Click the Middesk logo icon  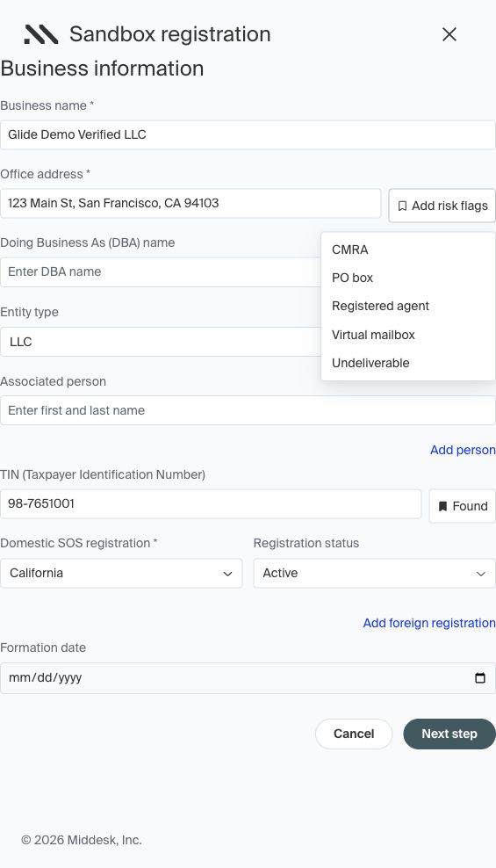[41, 34]
